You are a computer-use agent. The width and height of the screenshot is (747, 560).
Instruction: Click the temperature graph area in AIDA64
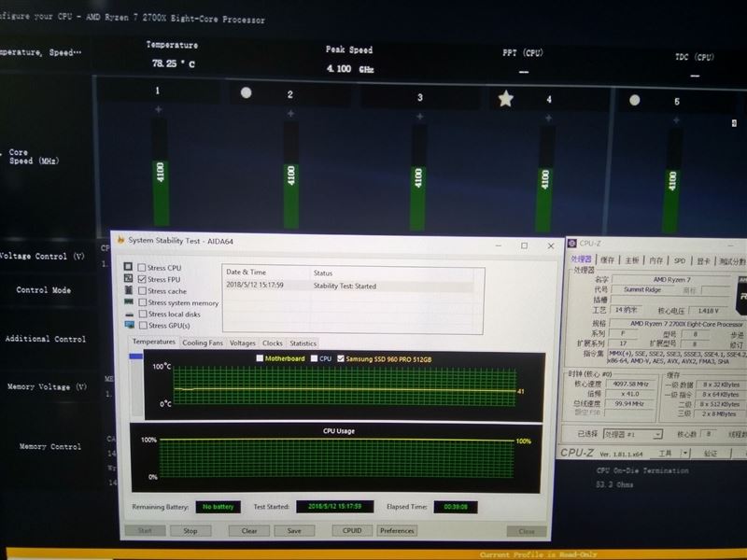(x=344, y=386)
